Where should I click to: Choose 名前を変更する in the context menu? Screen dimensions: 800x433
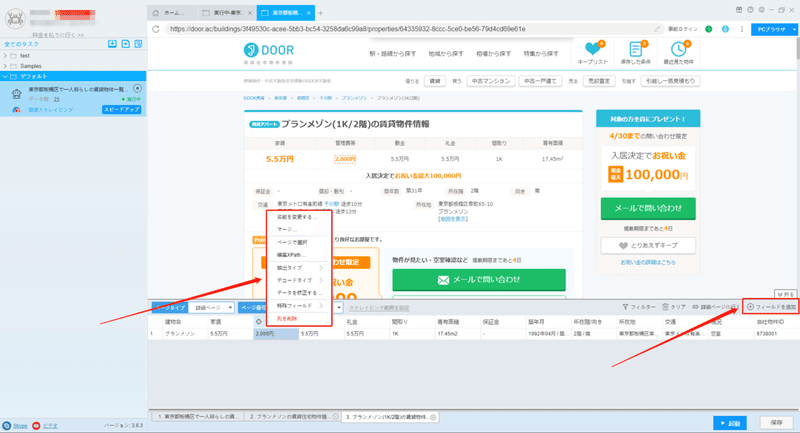[x=299, y=217]
